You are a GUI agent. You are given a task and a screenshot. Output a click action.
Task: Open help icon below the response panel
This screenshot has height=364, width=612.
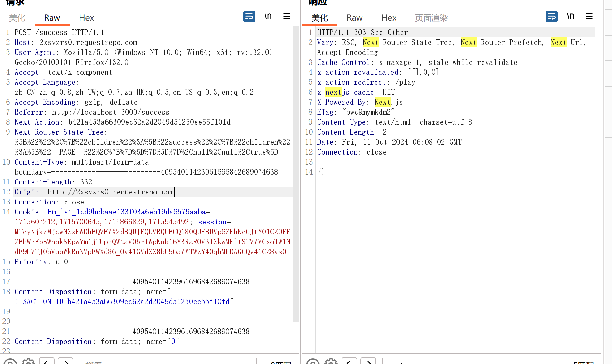click(x=313, y=362)
